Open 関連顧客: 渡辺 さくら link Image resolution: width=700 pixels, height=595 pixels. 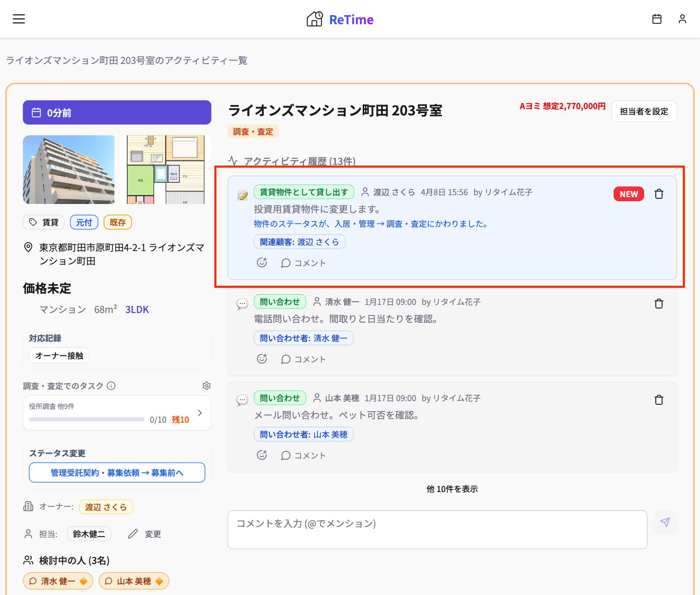(x=300, y=242)
